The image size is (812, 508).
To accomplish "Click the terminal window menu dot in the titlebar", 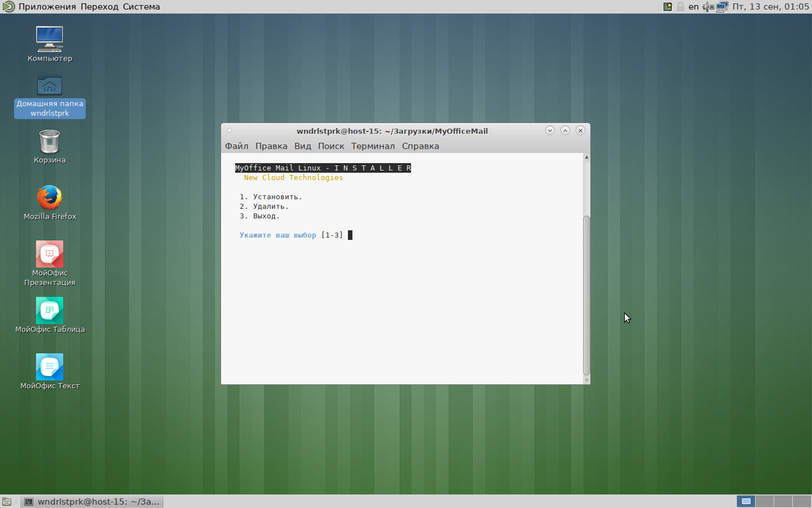I will pyautogui.click(x=230, y=130).
